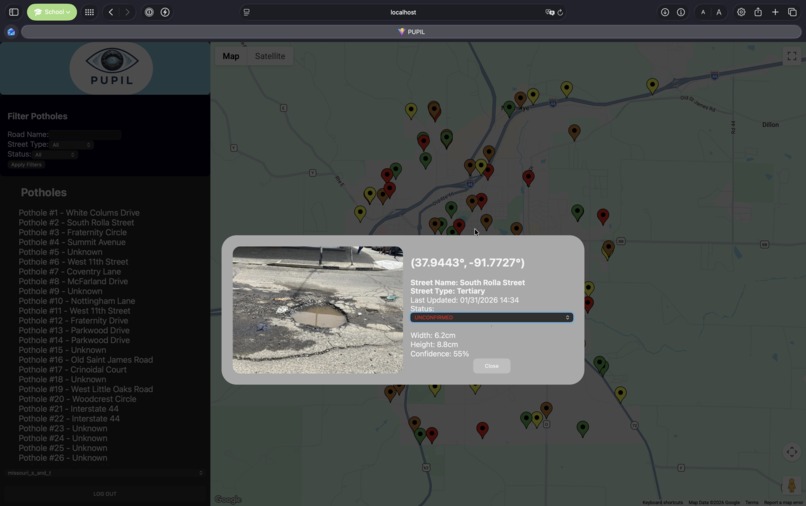Select Pothole #12 - Fraternity Drive
This screenshot has width=806, height=506.
[74, 321]
